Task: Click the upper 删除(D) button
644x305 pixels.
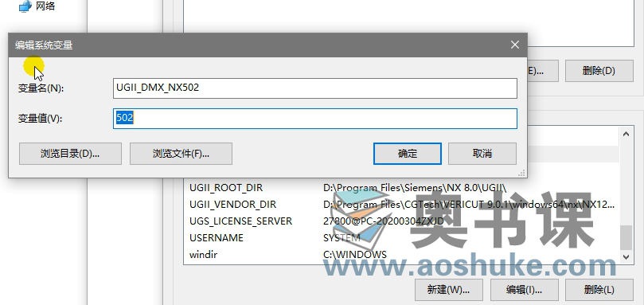Action: coord(599,71)
